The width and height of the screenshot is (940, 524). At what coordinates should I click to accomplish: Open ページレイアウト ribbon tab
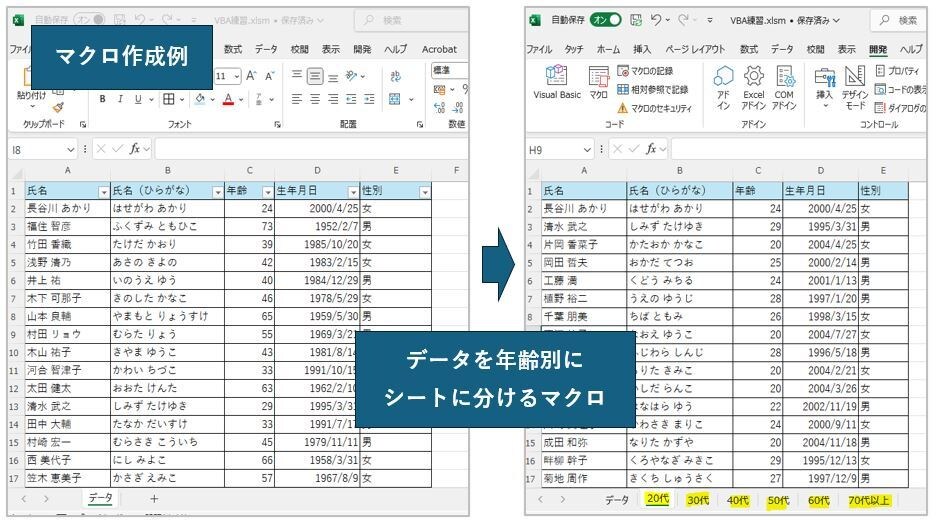(695, 49)
